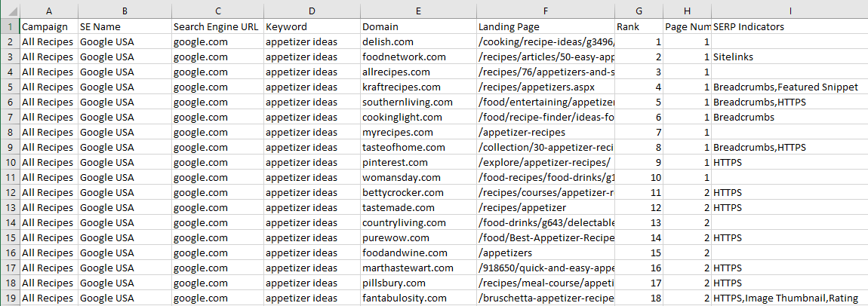Select the Rank cell with value 10

pyautogui.click(x=639, y=177)
